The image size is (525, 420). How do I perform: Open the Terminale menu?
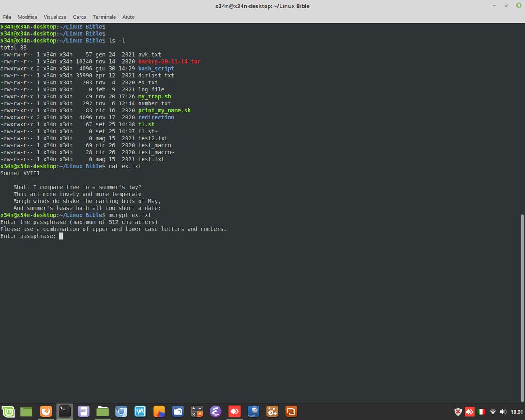(x=104, y=17)
